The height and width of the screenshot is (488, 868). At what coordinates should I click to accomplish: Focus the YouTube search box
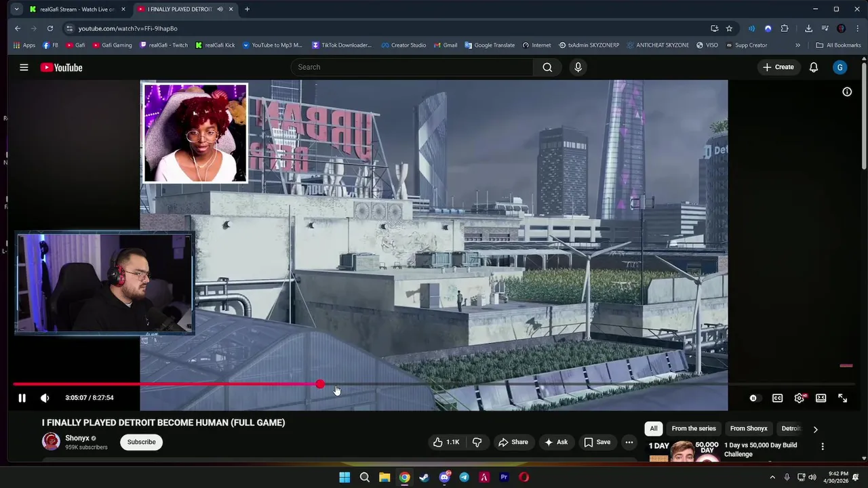point(412,67)
